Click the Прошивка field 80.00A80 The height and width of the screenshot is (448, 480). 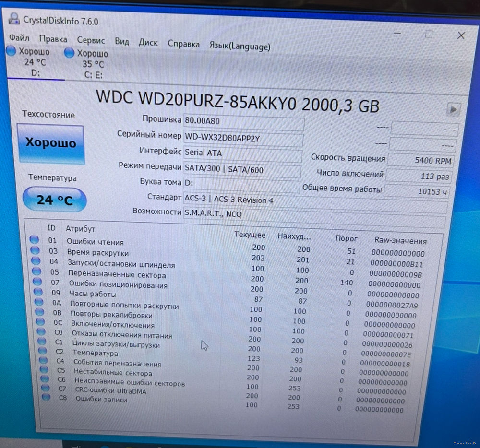coord(244,122)
